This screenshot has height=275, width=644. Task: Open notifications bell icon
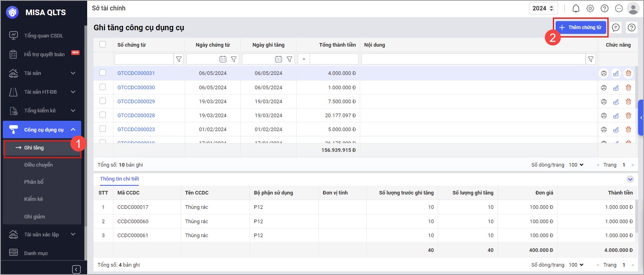click(x=576, y=8)
